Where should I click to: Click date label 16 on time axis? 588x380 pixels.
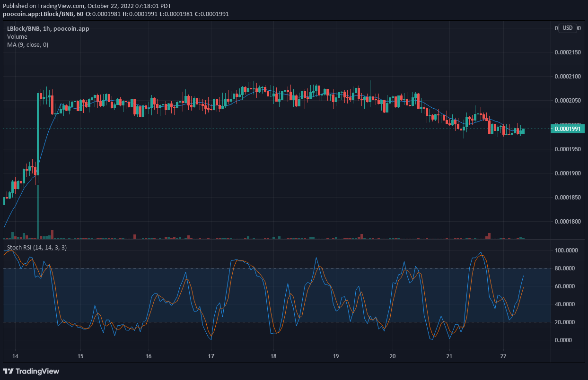coord(149,356)
